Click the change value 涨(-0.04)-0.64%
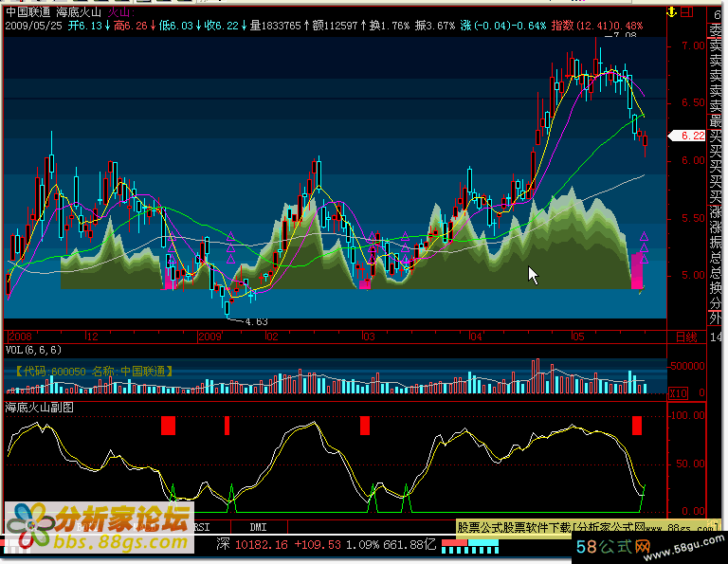Viewport: 728px width, 564px height. point(503,26)
